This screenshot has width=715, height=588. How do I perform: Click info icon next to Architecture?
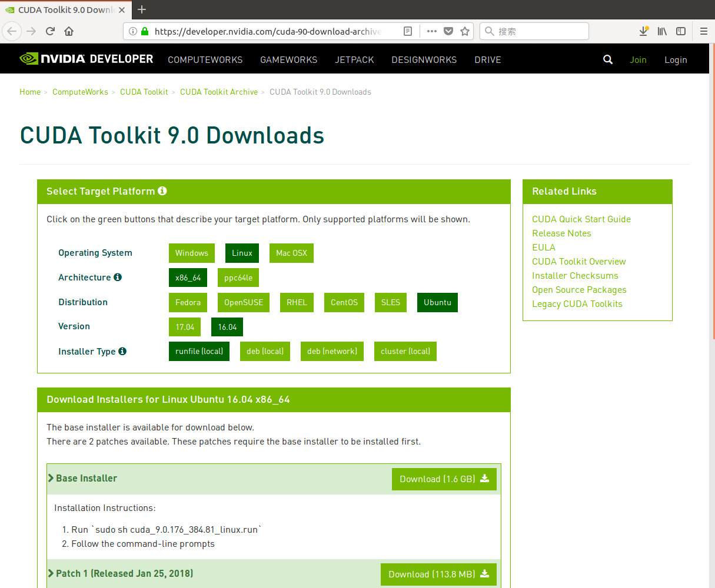118,277
